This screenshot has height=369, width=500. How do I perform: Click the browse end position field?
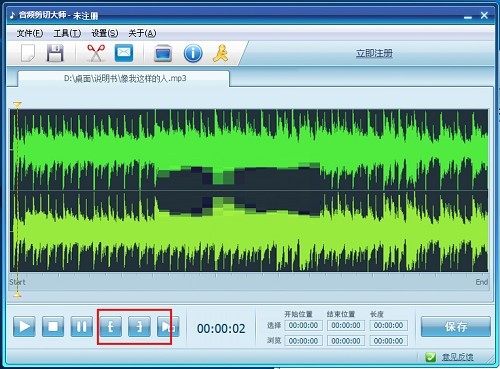point(346,341)
